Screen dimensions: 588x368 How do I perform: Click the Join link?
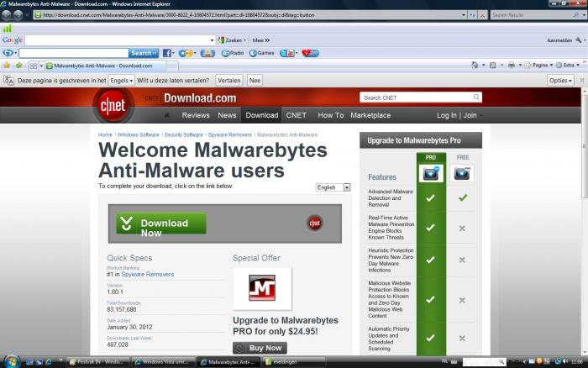(470, 115)
